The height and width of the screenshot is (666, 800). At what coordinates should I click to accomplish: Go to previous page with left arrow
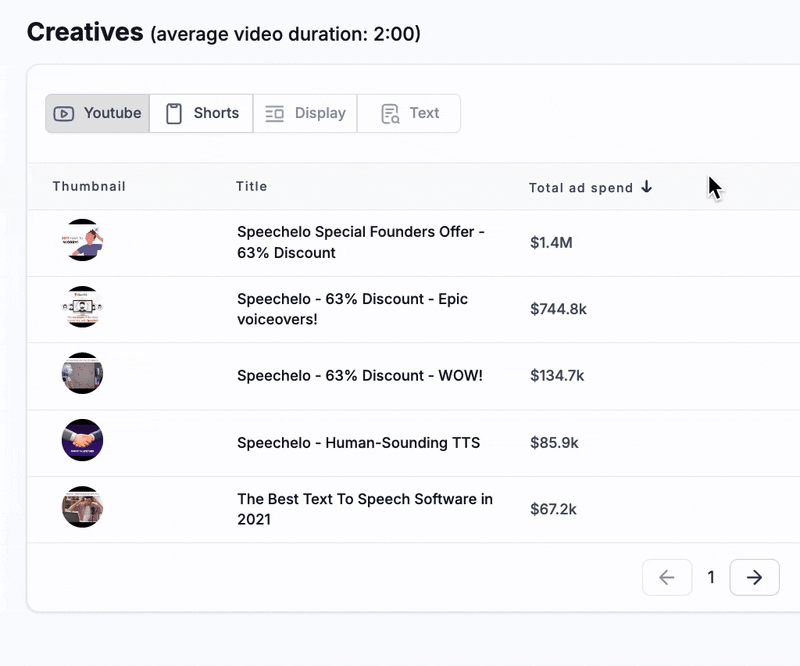667,577
